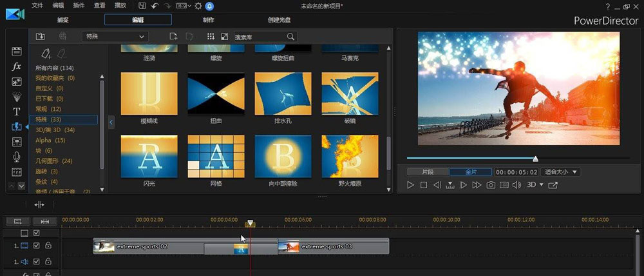Save project with the floppy disk icon
This screenshot has width=644, height=276.
click(x=142, y=6)
